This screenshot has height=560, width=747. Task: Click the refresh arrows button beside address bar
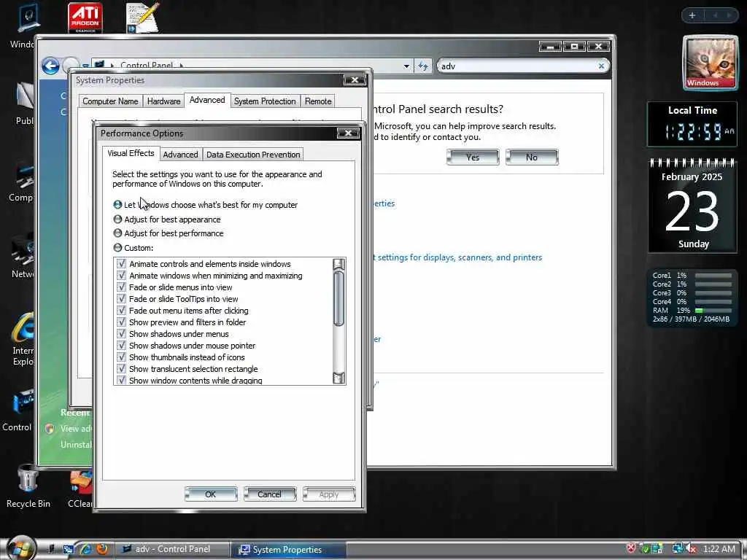pyautogui.click(x=423, y=66)
